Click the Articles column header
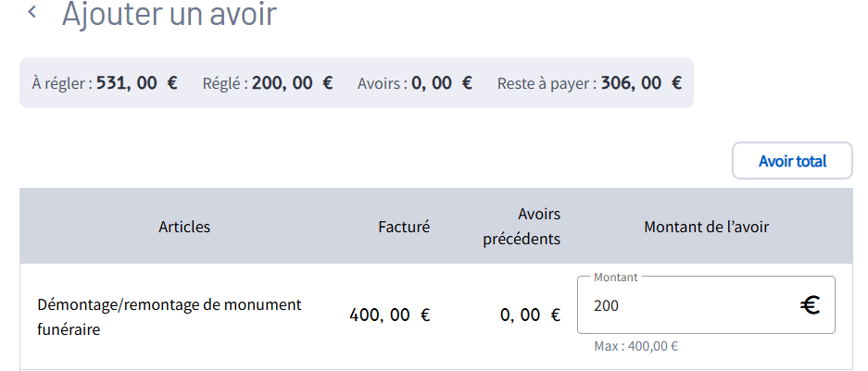Image resolution: width=868 pixels, height=371 pixels. 184,227
